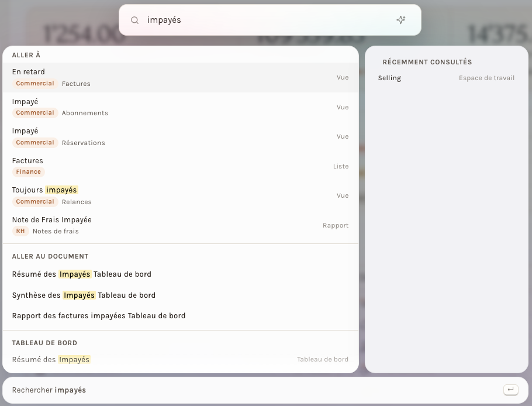Open 'Note de Frais Impayée' report
Image resolution: width=532 pixels, height=406 pixels.
click(x=181, y=225)
